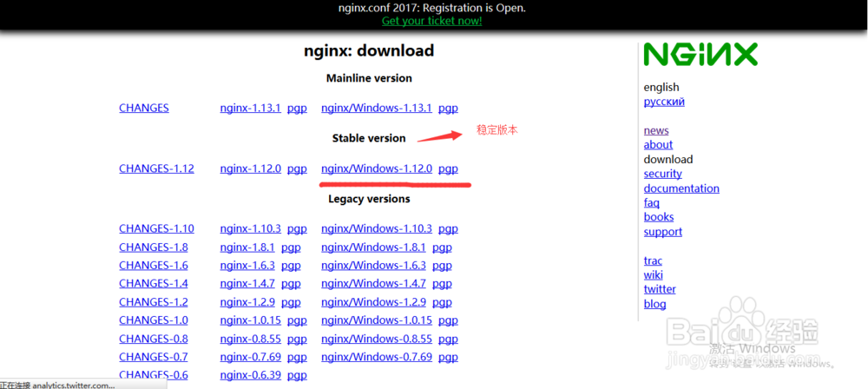Open the Mainline CHANGES link

point(144,108)
